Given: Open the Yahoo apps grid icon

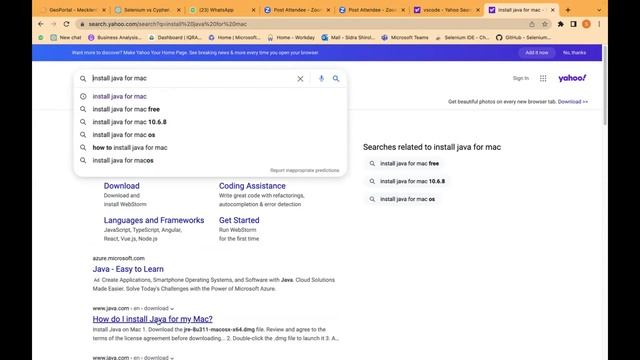Looking at the screenshot, I should point(543,78).
